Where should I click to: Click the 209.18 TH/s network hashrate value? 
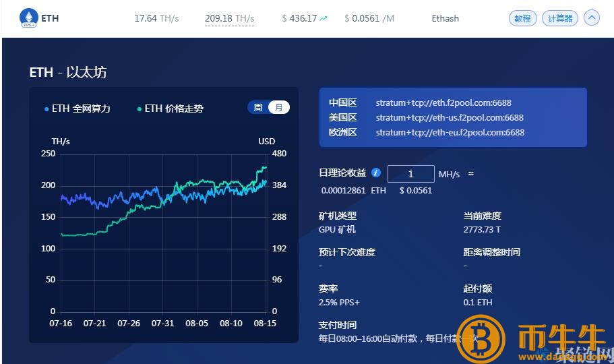[229, 18]
